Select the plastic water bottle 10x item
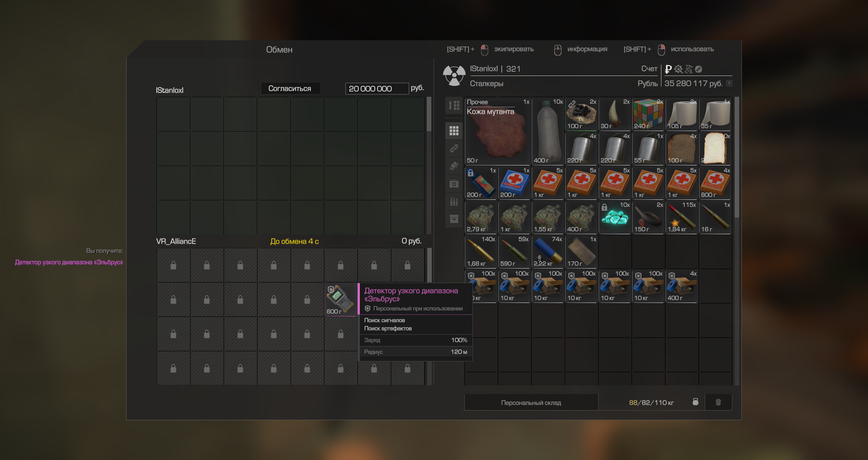This screenshot has height=460, width=868. [x=548, y=131]
